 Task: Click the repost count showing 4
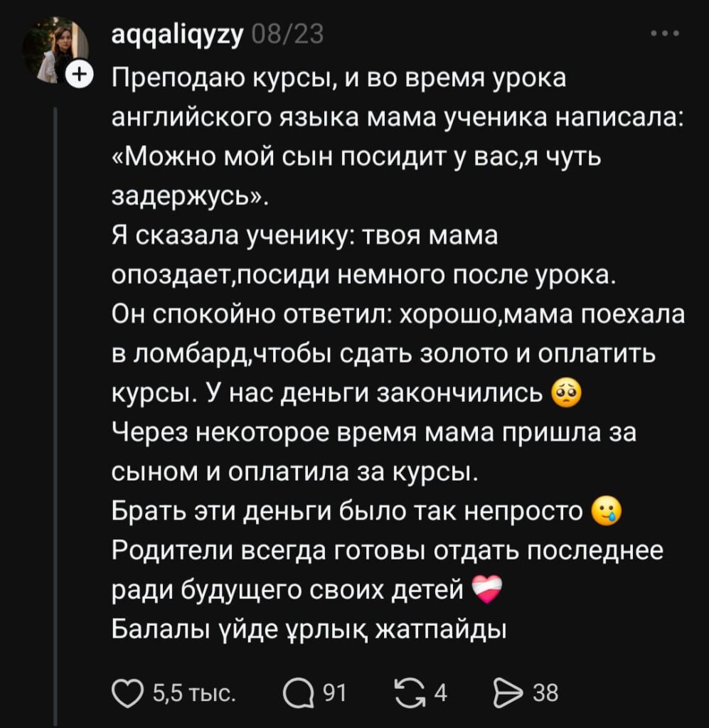[440, 692]
